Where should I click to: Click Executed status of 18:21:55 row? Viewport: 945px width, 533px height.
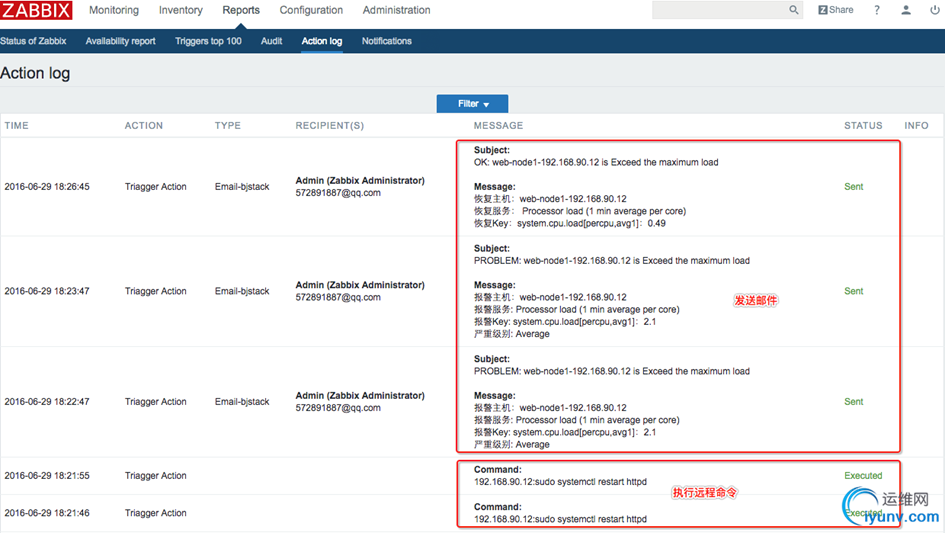click(x=863, y=476)
